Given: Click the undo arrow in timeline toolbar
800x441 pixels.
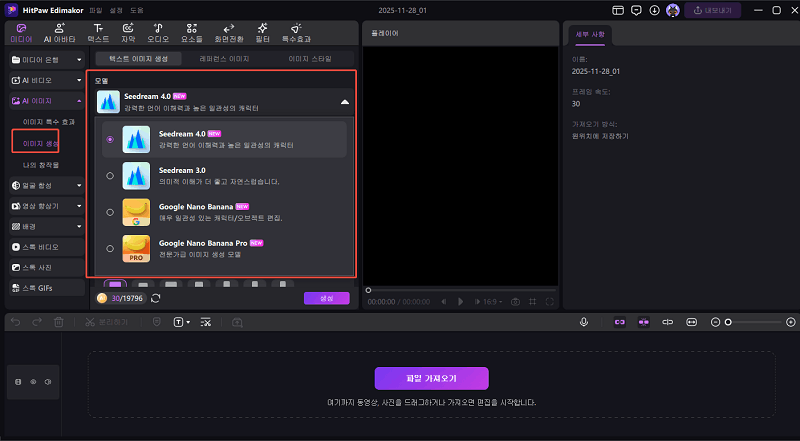Looking at the screenshot, I should (x=16, y=322).
